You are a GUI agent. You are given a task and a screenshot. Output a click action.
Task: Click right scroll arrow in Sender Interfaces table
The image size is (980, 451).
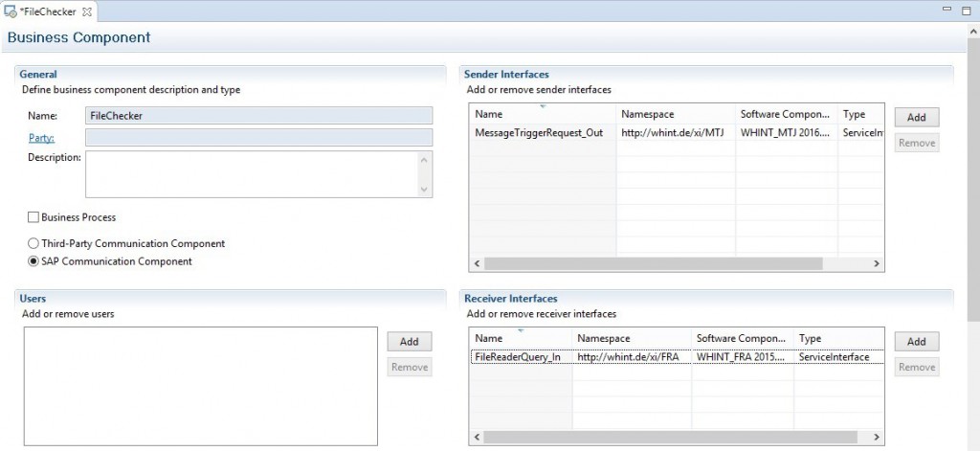pyautogui.click(x=877, y=264)
